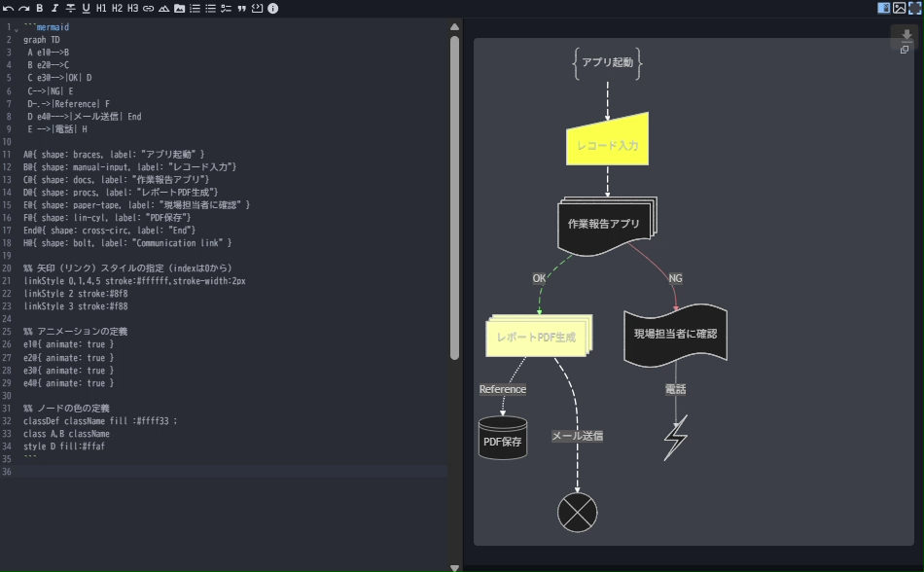Click the 'Reference' edge label
Viewport: 924px width, 572px height.
503,389
